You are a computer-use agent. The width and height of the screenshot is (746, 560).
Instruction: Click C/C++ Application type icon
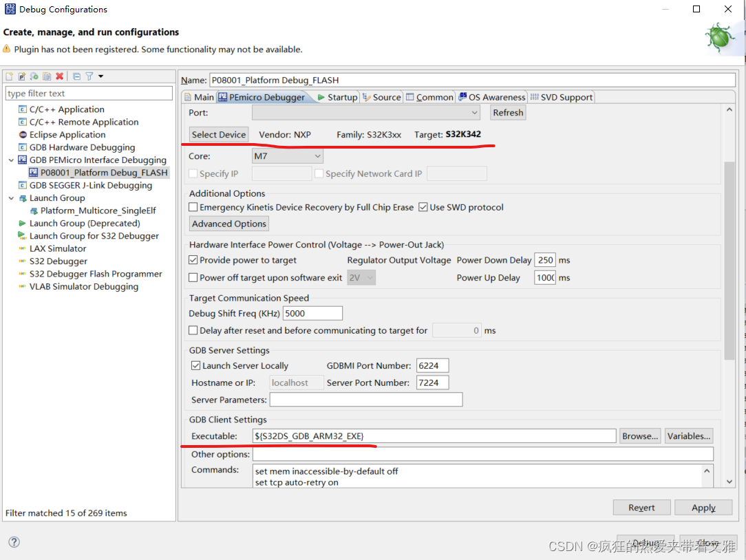[x=22, y=109]
